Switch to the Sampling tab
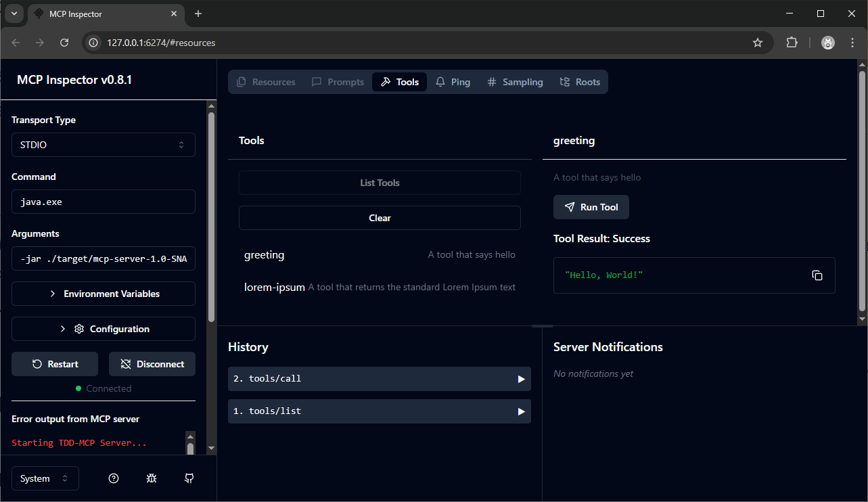The height and width of the screenshot is (502, 868). (x=515, y=82)
